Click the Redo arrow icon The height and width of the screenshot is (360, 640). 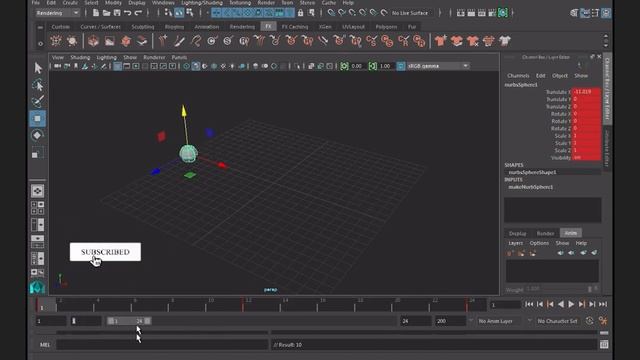138,13
